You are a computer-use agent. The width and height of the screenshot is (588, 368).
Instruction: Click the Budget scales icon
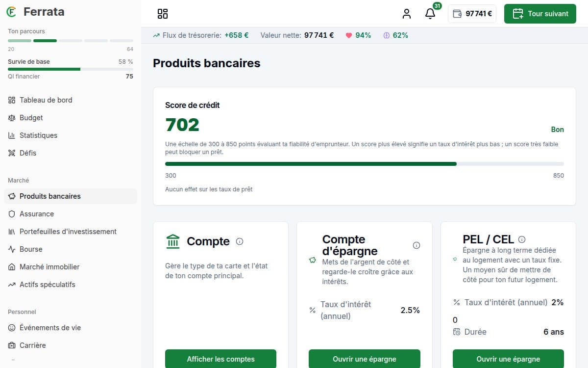click(12, 118)
